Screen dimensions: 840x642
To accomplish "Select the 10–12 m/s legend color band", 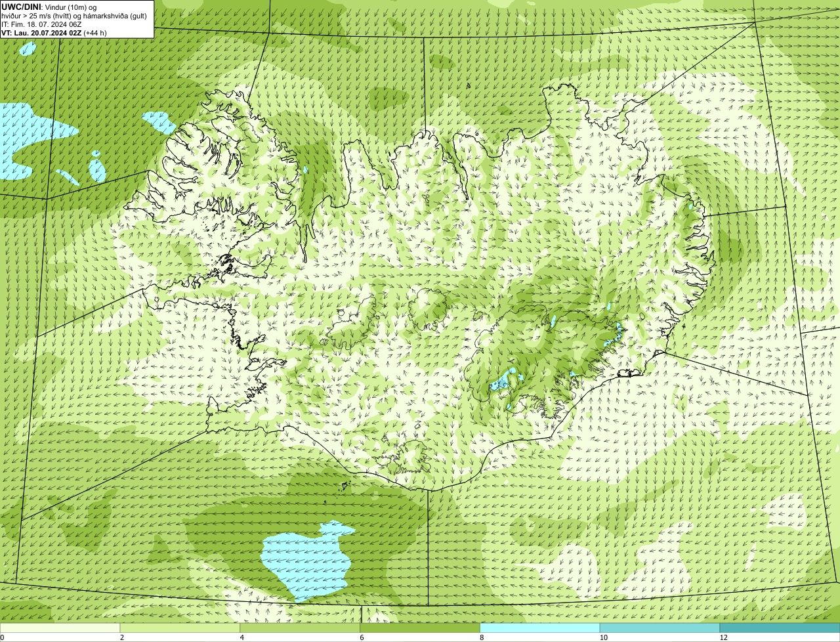I will point(660,628).
